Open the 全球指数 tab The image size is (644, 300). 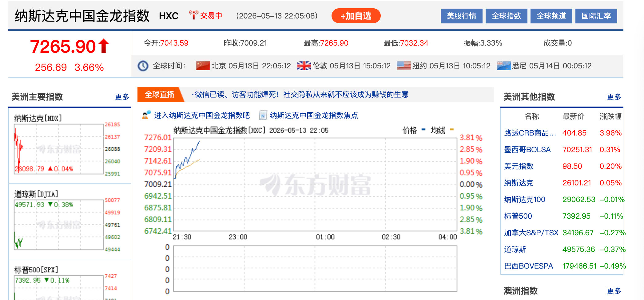point(506,16)
